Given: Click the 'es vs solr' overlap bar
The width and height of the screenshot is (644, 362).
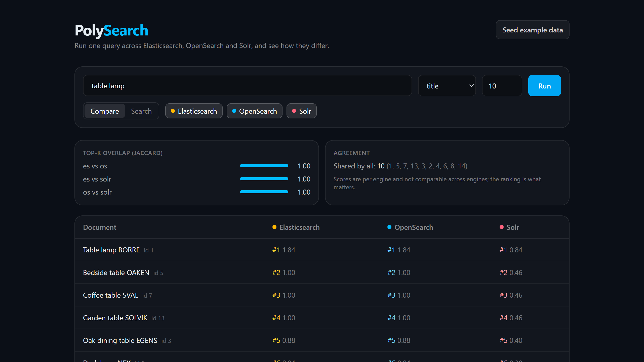Looking at the screenshot, I should [x=264, y=179].
